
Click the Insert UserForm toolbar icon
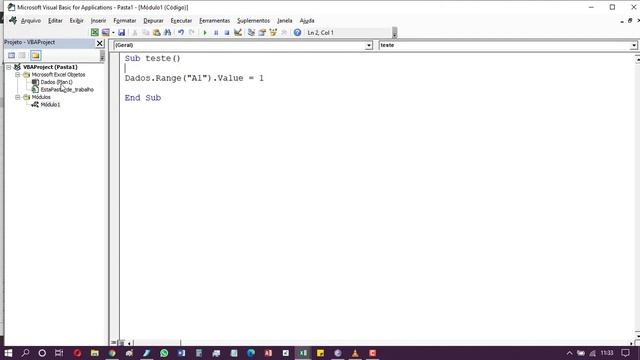[x=105, y=32]
